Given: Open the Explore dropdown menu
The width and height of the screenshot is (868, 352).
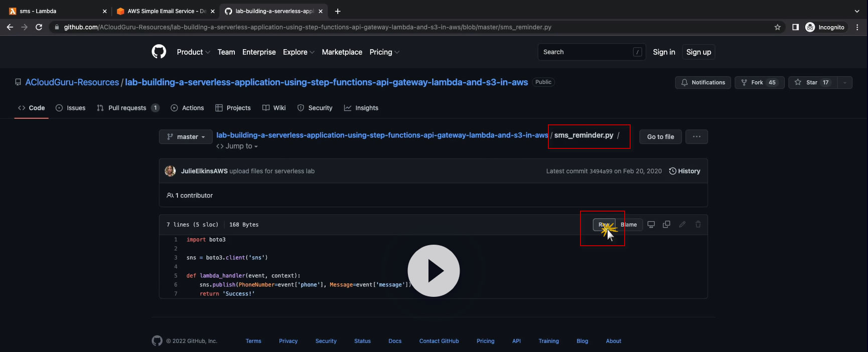Looking at the screenshot, I should [299, 52].
